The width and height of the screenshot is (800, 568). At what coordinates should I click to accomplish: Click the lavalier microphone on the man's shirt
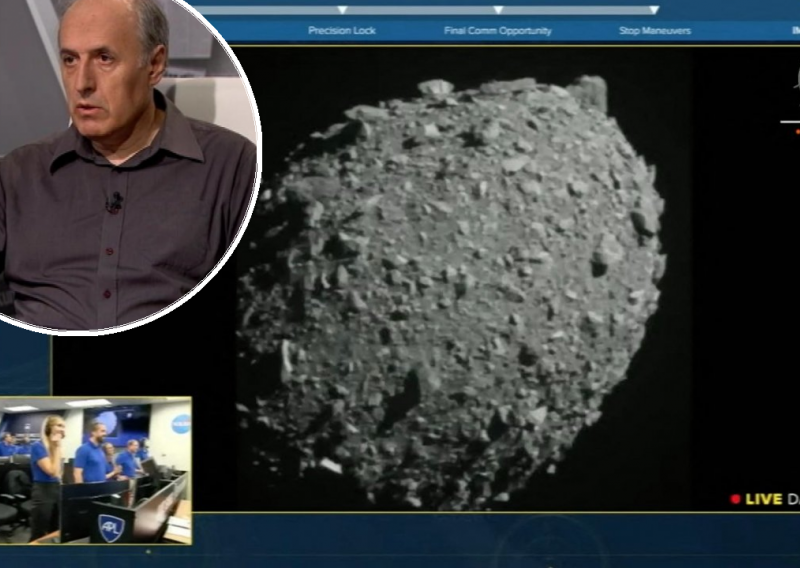tap(114, 203)
